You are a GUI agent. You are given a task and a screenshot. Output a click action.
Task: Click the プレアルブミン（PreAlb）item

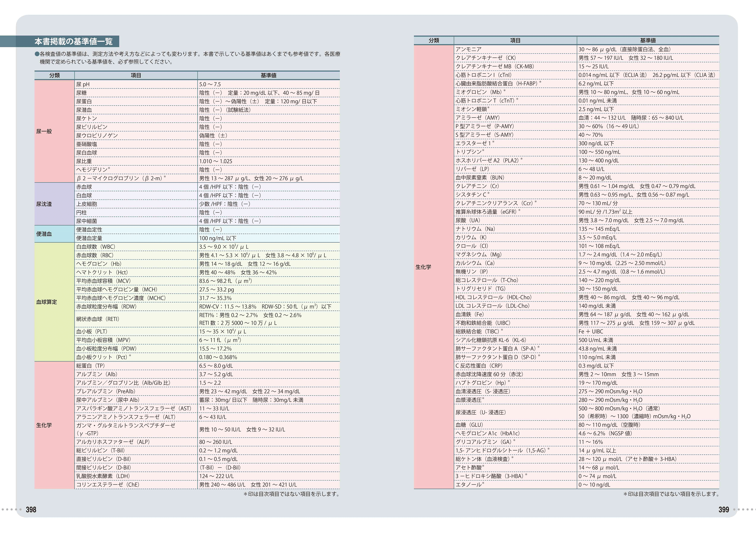click(x=106, y=391)
